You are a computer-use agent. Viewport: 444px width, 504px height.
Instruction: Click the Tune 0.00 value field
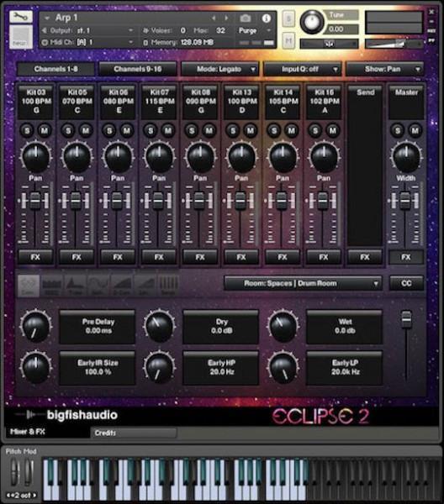(x=343, y=29)
